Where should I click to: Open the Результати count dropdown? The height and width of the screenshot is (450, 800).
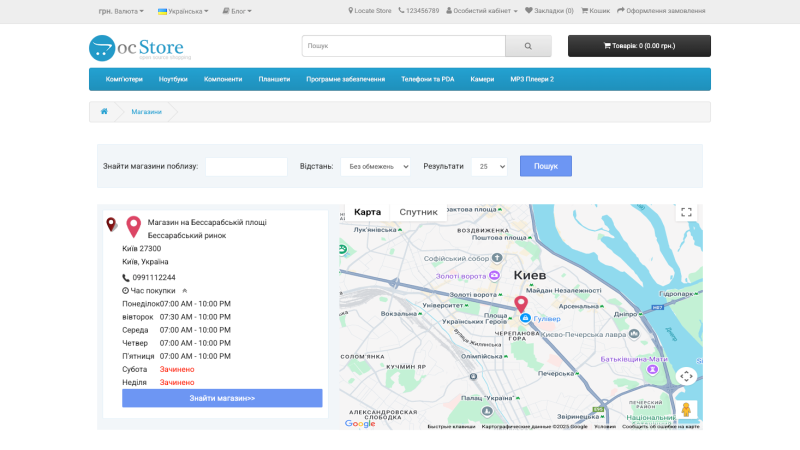click(x=489, y=166)
